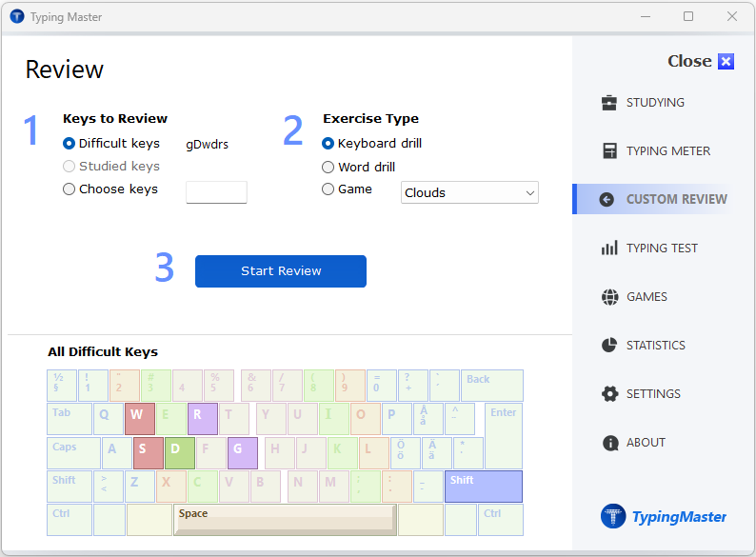The height and width of the screenshot is (557, 756).
Task: Click the purple G key on keyboard
Action: point(243,453)
